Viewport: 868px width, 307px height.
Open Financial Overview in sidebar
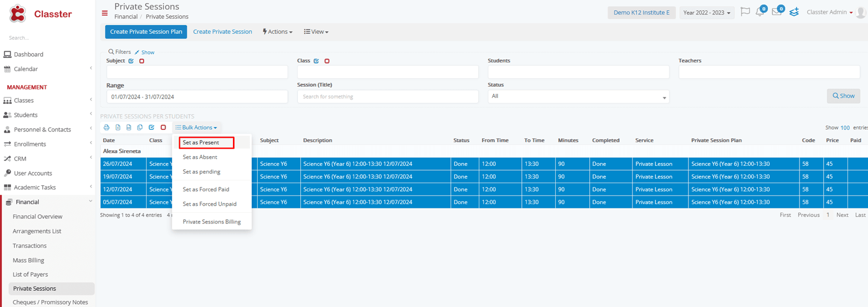(x=38, y=217)
